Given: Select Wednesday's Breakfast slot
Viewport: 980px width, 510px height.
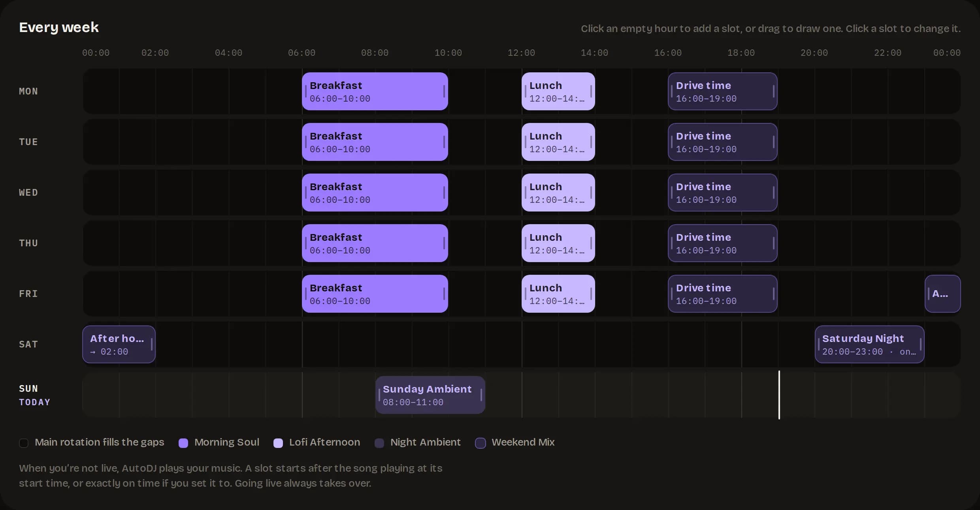Looking at the screenshot, I should tap(375, 193).
